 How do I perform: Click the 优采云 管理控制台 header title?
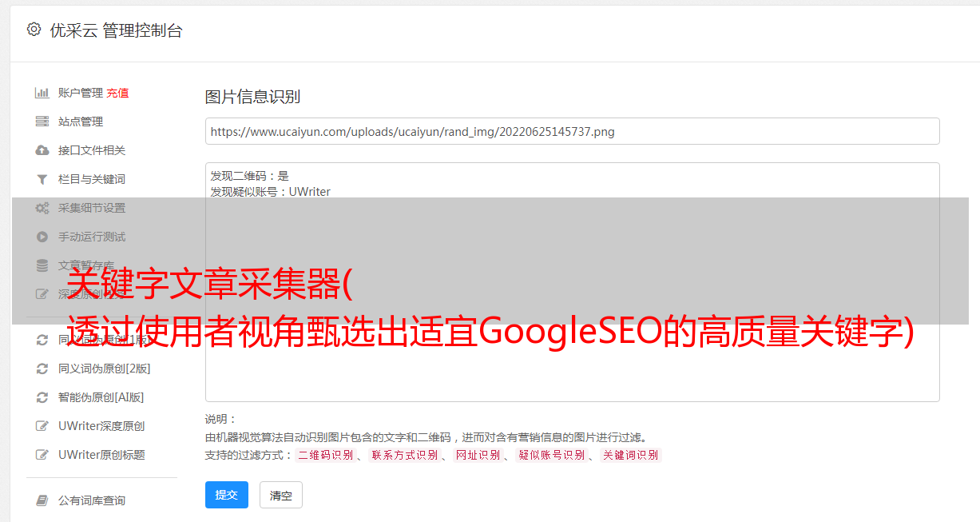(116, 30)
